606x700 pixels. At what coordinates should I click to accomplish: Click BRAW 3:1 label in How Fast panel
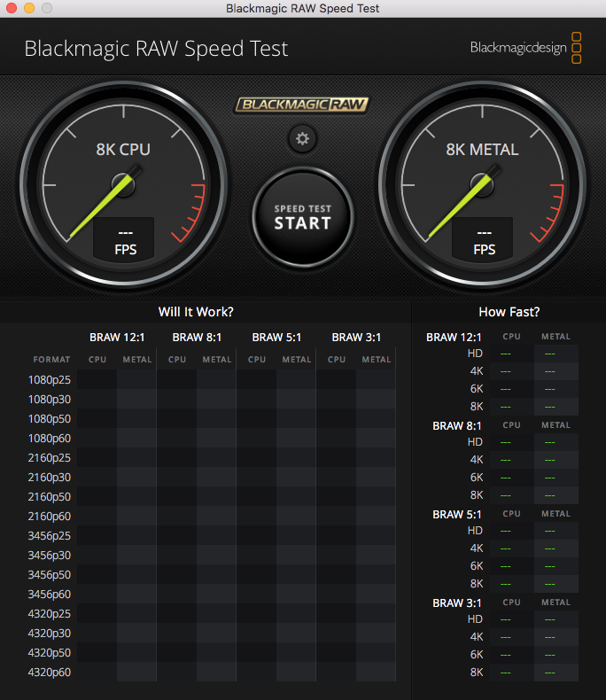(457, 603)
